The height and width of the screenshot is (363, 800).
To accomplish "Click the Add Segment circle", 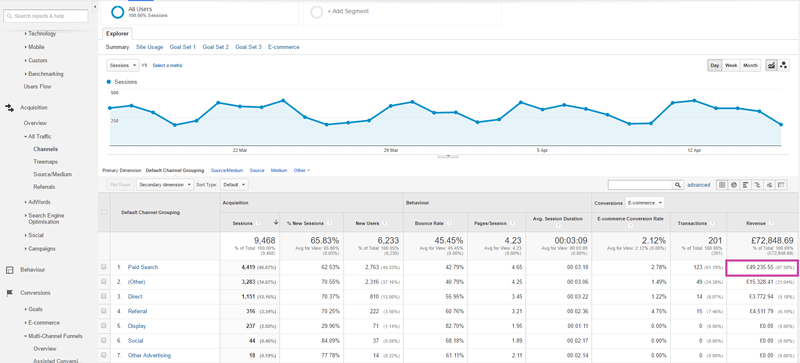I will 317,12.
